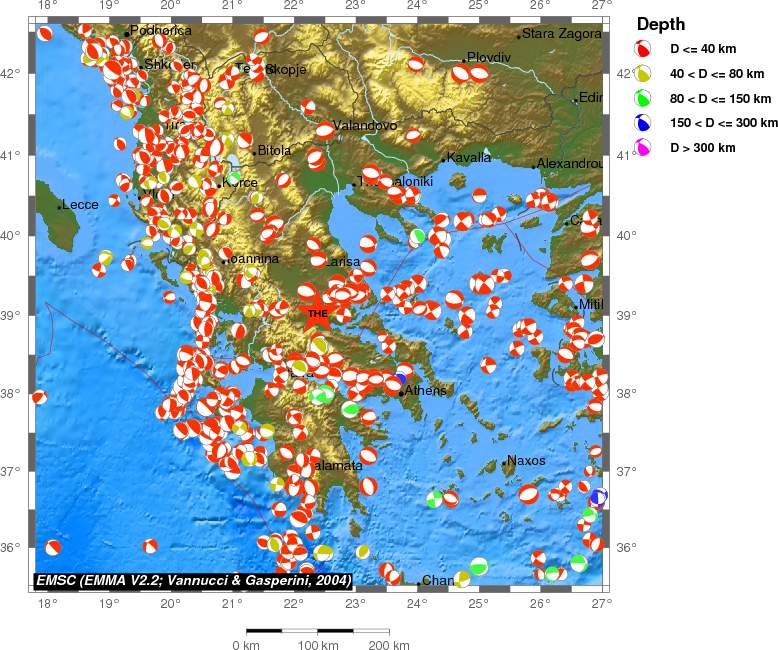Click the Depth legend title
The height and width of the screenshot is (650, 778).
click(661, 24)
